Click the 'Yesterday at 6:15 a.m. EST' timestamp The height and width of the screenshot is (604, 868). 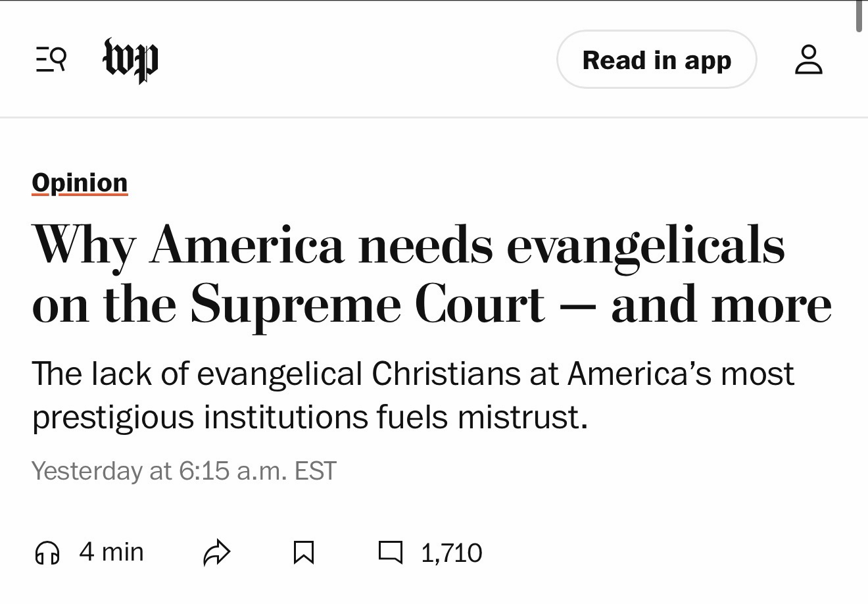pyautogui.click(x=183, y=471)
